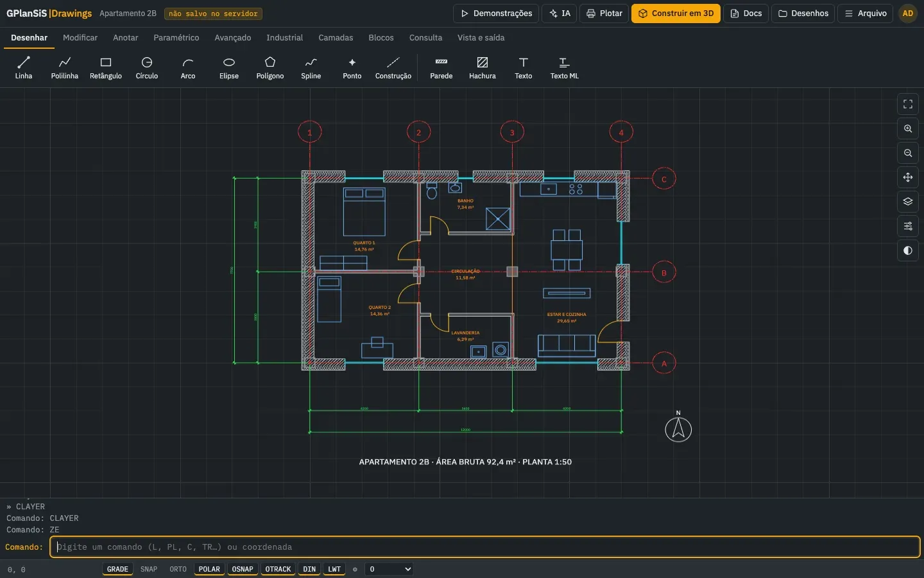
Task: Select the Ponto tool
Action: [352, 67]
